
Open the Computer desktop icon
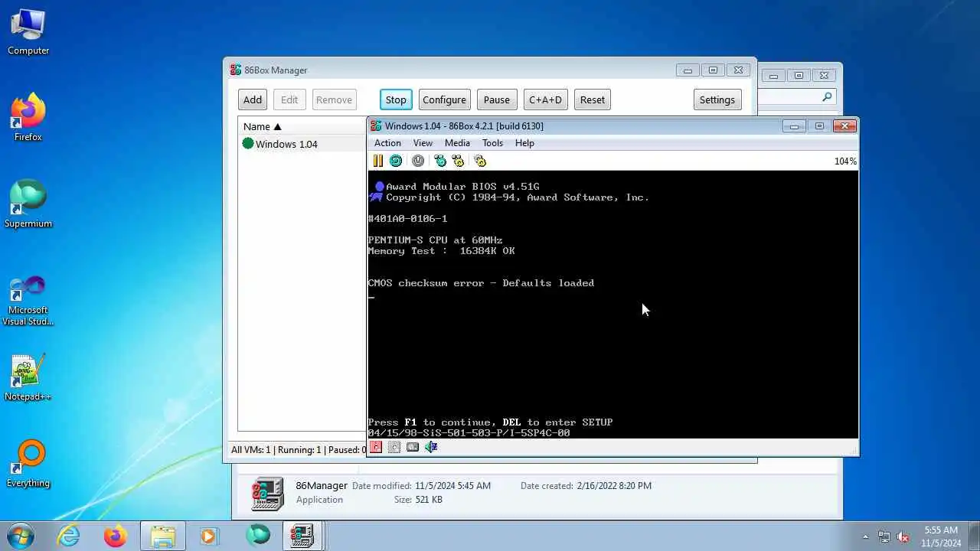(x=28, y=32)
